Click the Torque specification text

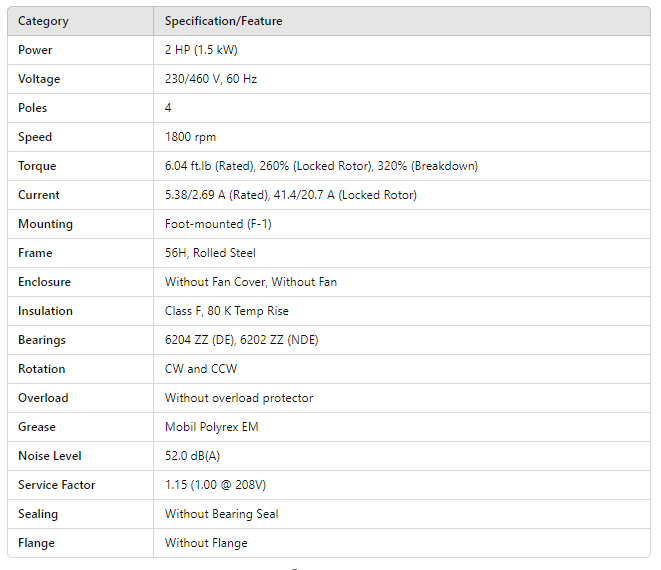tap(321, 166)
